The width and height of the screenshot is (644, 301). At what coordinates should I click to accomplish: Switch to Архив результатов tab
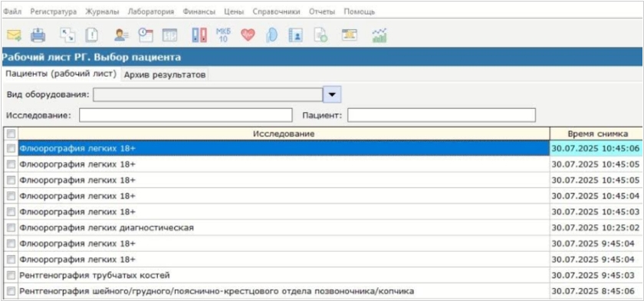coord(165,75)
